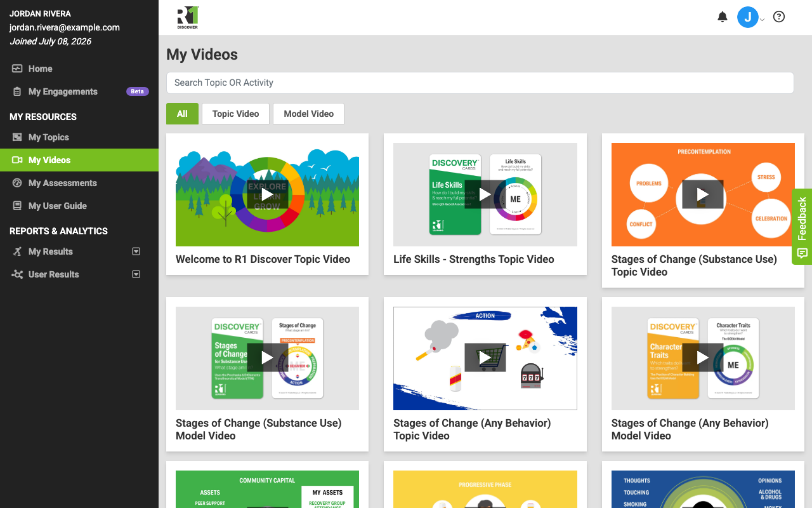The width and height of the screenshot is (812, 508).
Task: Open the Feedback side tab
Action: coord(802,227)
